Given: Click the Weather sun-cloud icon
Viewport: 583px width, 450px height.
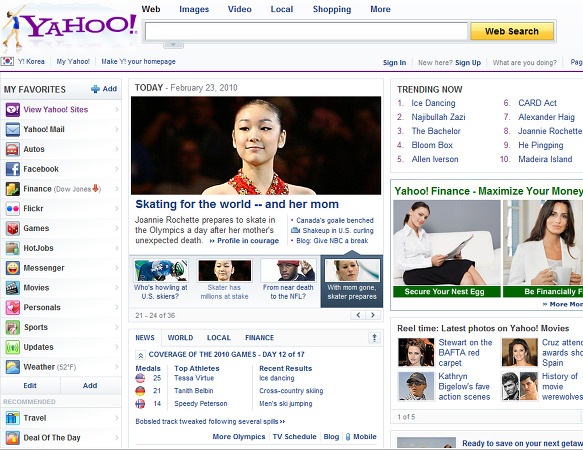Looking at the screenshot, I should (13, 367).
